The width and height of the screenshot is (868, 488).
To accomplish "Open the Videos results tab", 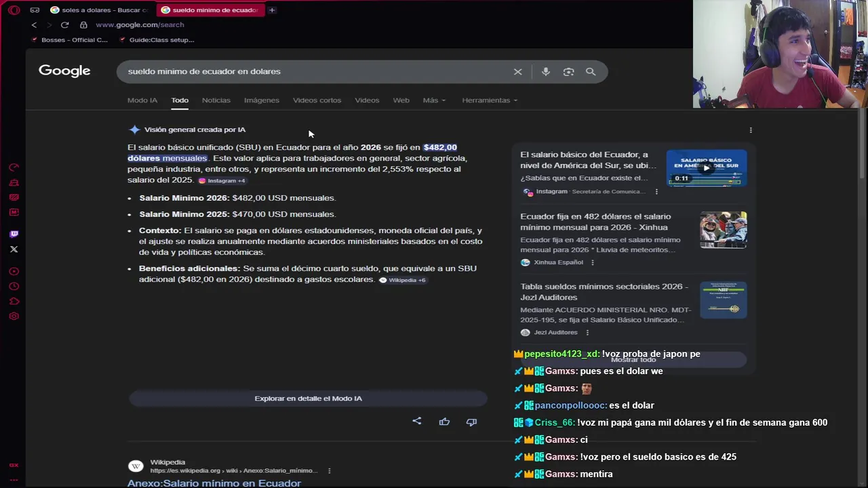I will pos(367,100).
